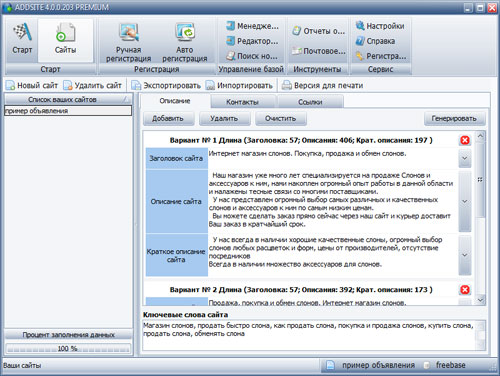Image resolution: width=500 pixels, height=376 pixels.
Task: Expand Заголовок сайта dropdown arrow
Action: pyautogui.click(x=465, y=158)
